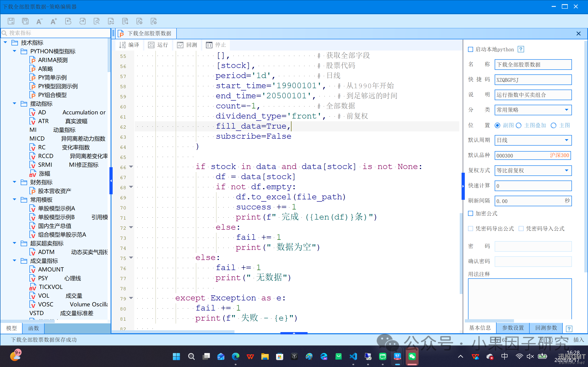Click the replace document icon with swap arrows

(111, 21)
